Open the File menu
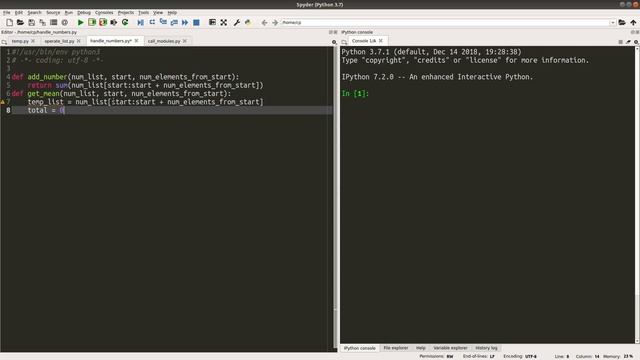The height and width of the screenshot is (360, 640). [x=7, y=13]
